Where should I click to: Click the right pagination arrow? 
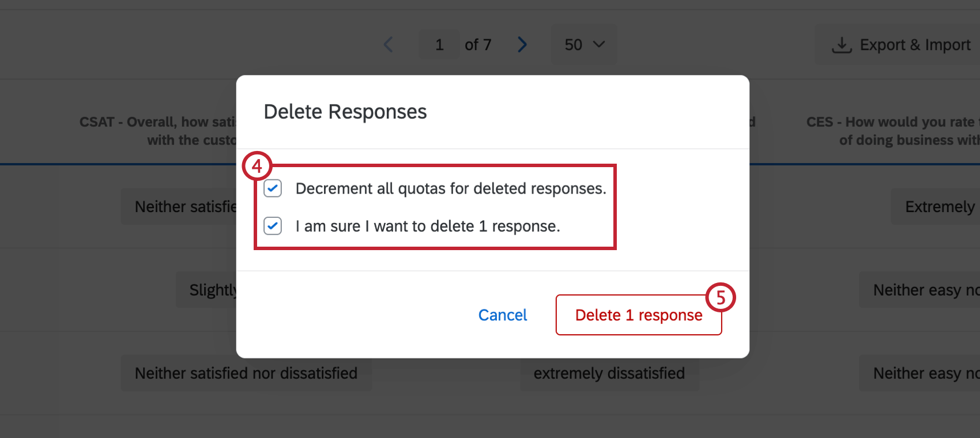522,44
